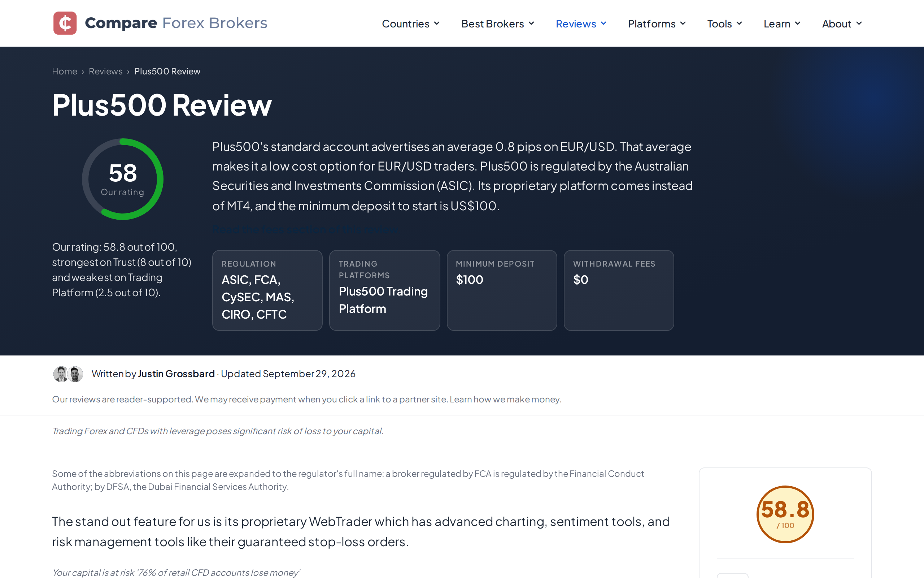
Task: Expand the Learn menu
Action: pos(782,24)
